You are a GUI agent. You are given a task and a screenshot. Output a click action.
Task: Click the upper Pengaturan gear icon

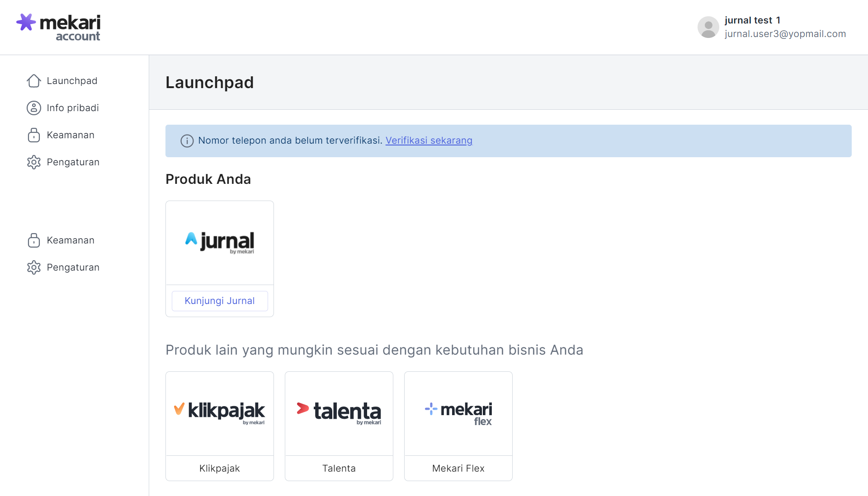point(34,162)
